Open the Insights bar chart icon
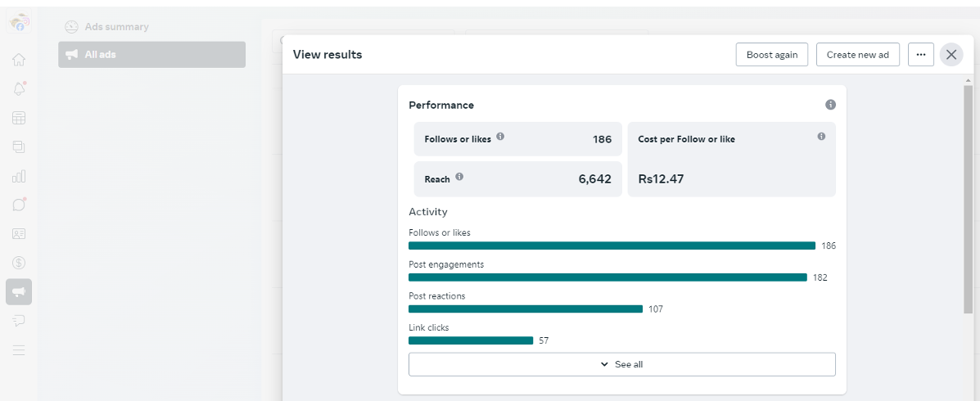This screenshot has height=401, width=980. [x=19, y=176]
